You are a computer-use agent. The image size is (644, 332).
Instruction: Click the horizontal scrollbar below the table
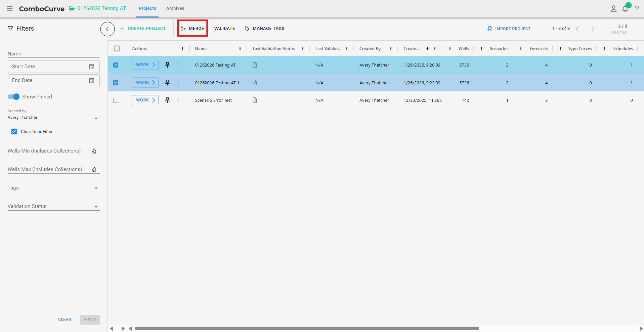[x=306, y=328]
